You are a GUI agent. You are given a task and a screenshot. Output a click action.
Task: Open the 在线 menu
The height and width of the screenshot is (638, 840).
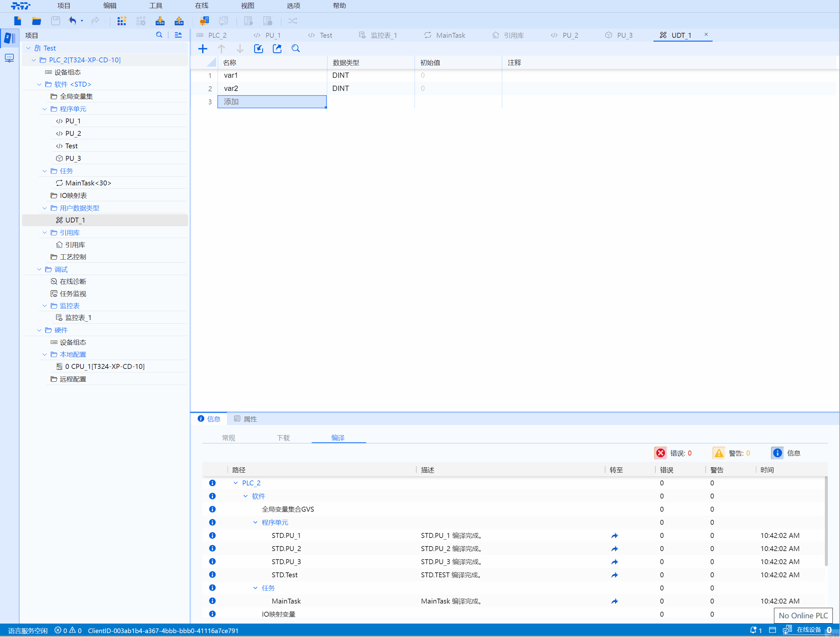pos(201,6)
